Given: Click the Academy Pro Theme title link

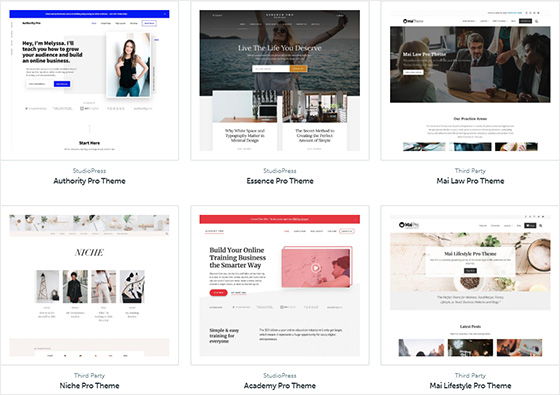Looking at the screenshot, I should click(280, 386).
